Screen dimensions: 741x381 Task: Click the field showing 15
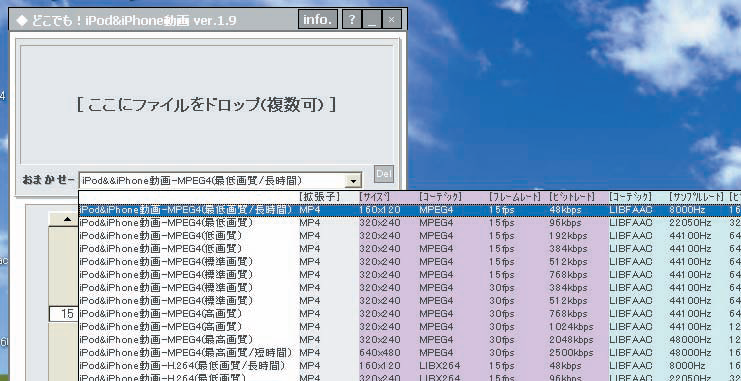click(64, 313)
